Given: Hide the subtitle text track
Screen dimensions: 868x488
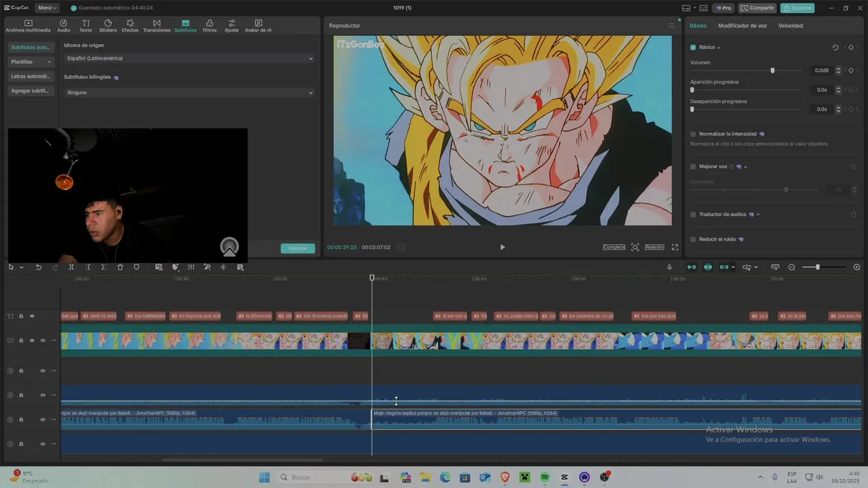Looking at the screenshot, I should click(32, 317).
